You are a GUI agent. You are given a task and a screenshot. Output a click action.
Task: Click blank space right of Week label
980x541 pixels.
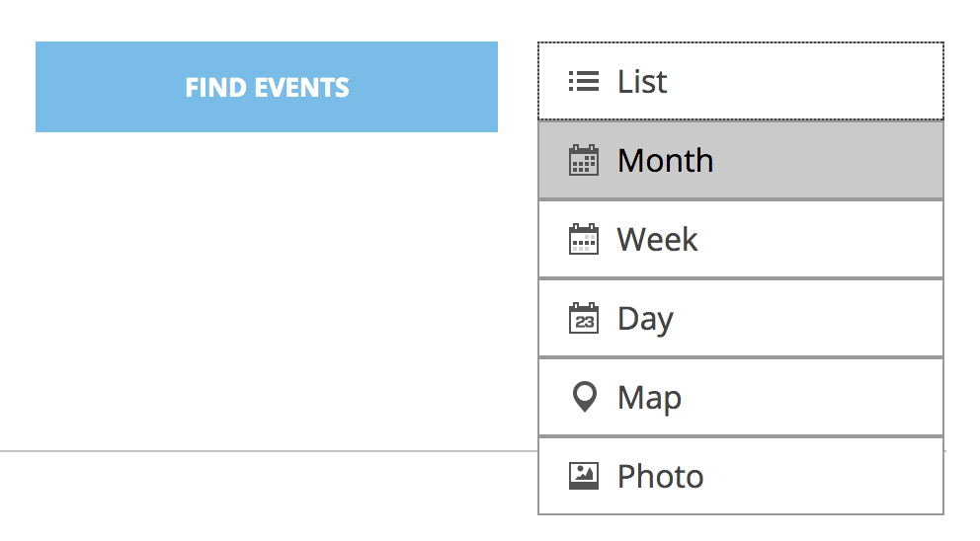(x=830, y=240)
